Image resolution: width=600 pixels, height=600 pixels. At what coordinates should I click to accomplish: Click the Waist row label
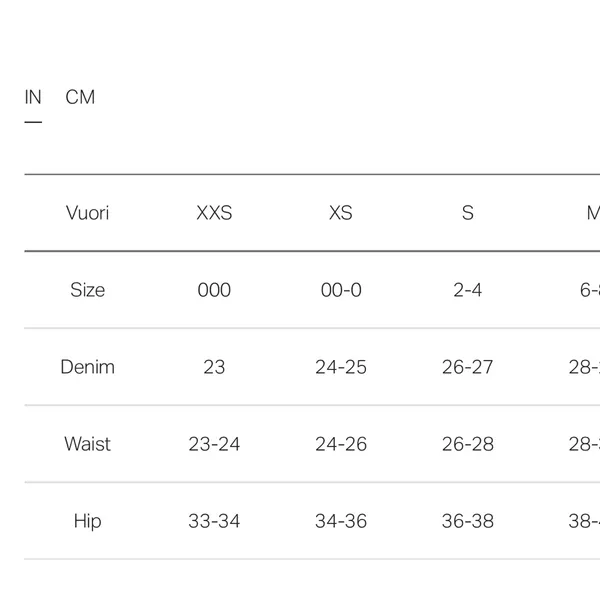click(87, 444)
